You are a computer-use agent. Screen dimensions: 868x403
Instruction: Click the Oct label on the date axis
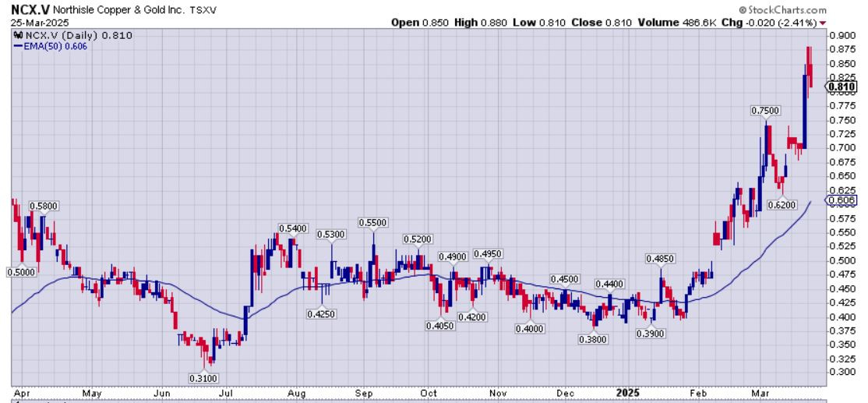(428, 393)
